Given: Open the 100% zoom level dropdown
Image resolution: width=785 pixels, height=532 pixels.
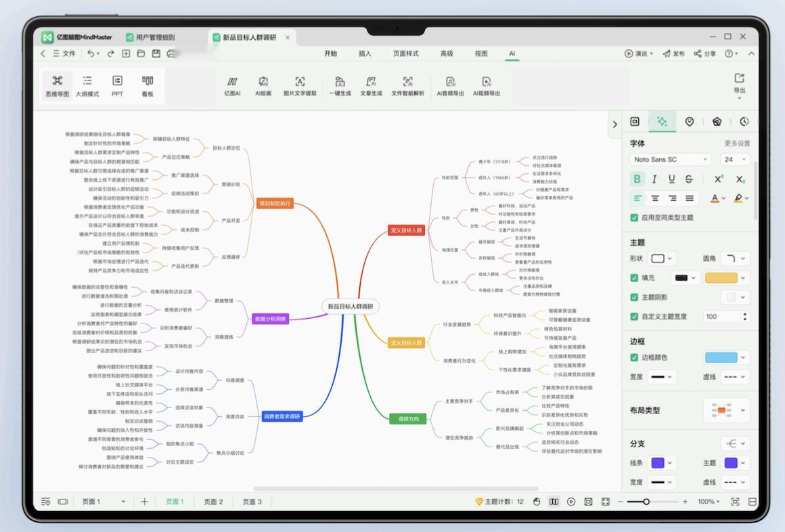Looking at the screenshot, I should 709,502.
